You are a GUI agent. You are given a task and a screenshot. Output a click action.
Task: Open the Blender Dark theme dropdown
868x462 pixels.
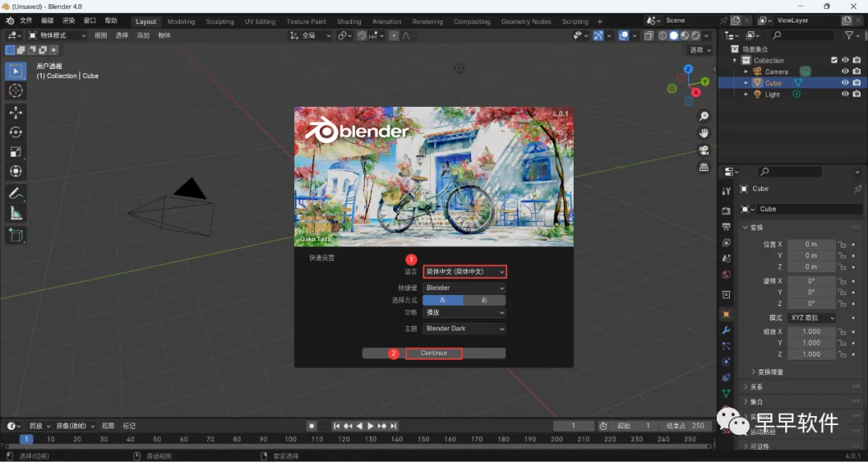coord(465,329)
